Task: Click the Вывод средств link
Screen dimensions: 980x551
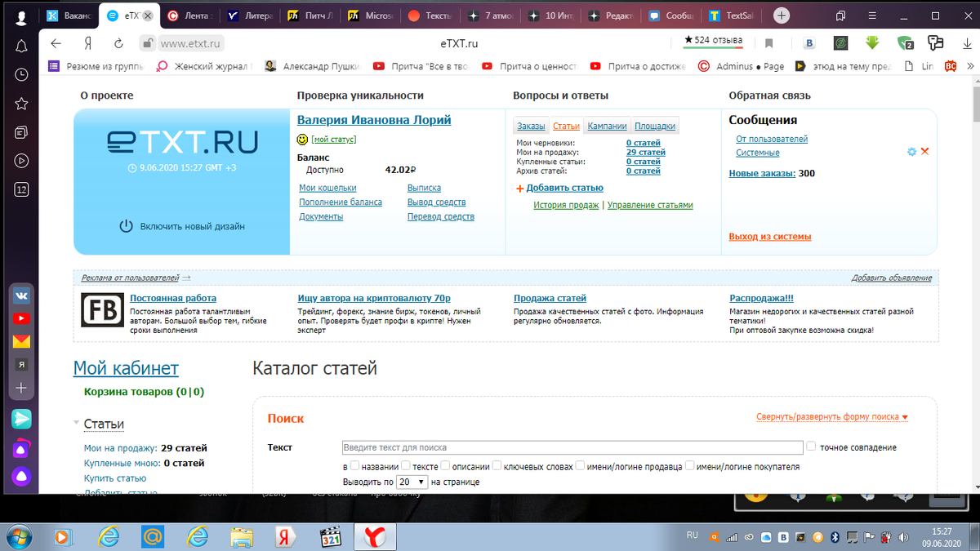Action: [x=437, y=202]
